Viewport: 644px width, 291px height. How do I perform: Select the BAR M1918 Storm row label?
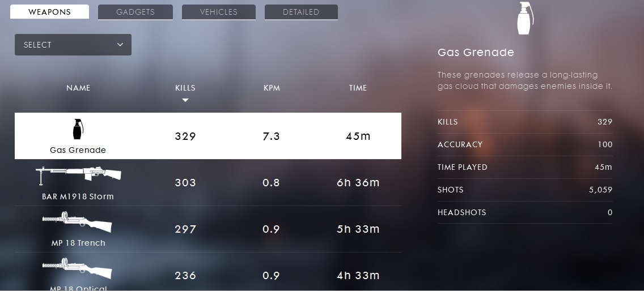(78, 196)
